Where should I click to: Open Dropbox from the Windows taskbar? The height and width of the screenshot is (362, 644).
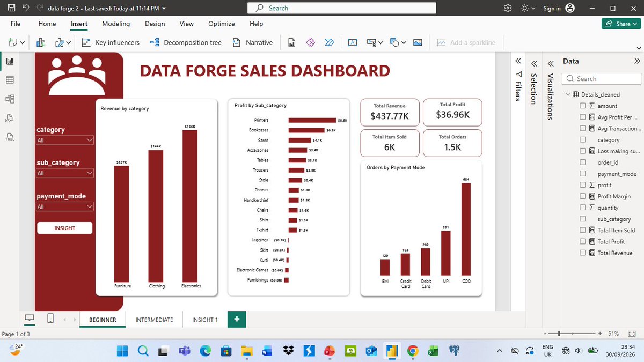(289, 351)
